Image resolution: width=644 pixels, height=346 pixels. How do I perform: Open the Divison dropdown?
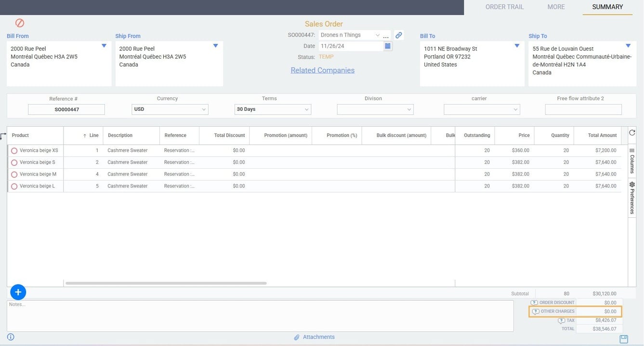[375, 109]
